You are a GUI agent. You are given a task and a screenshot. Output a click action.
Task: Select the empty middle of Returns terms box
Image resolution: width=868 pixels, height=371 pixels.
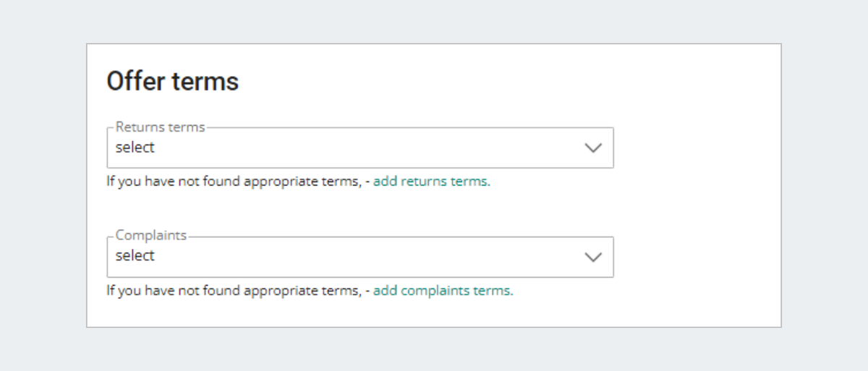pos(362,148)
